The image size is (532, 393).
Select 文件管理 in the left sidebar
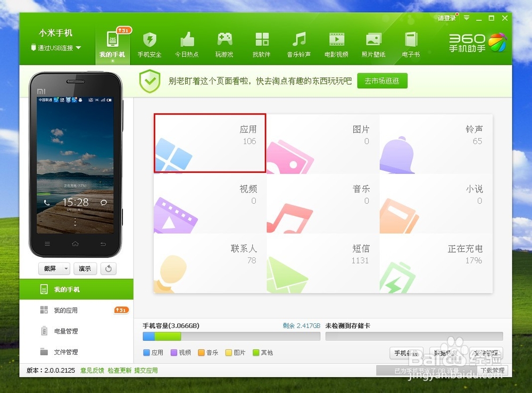[76, 352]
